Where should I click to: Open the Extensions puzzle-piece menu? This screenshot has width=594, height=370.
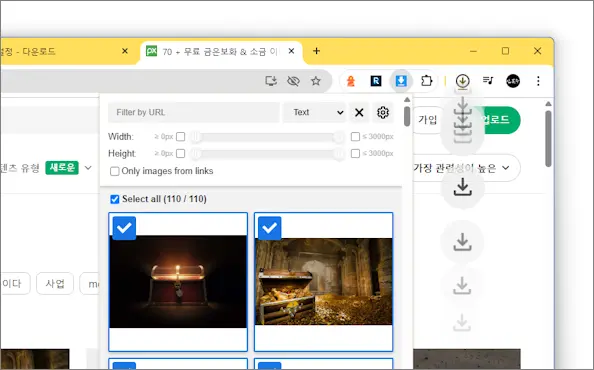click(427, 81)
